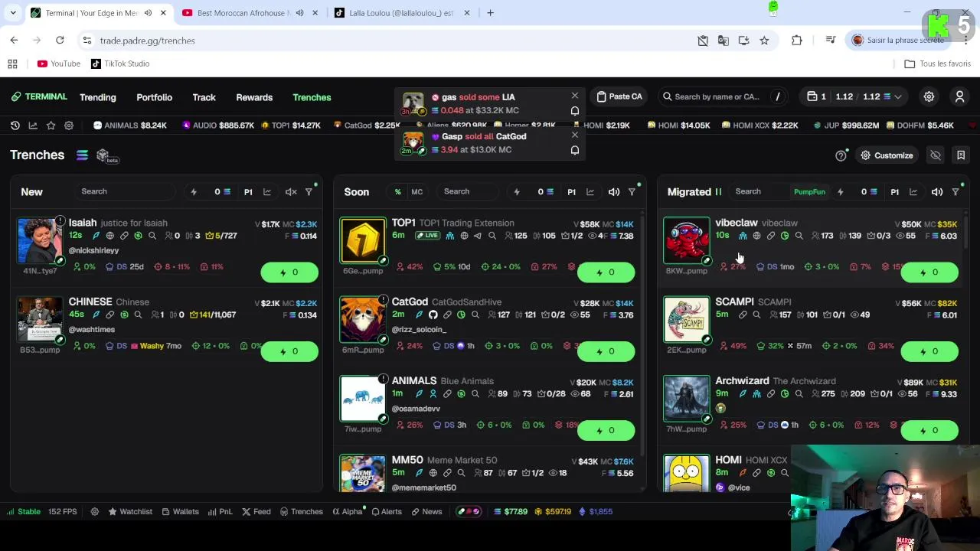This screenshot has width=980, height=551.
Task: Click the trending chart icon in ticker bar
Action: (x=33, y=126)
